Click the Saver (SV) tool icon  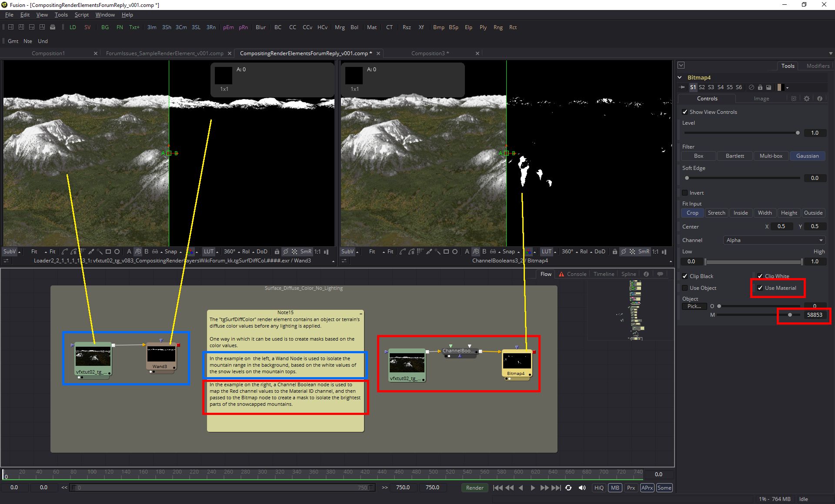point(87,27)
